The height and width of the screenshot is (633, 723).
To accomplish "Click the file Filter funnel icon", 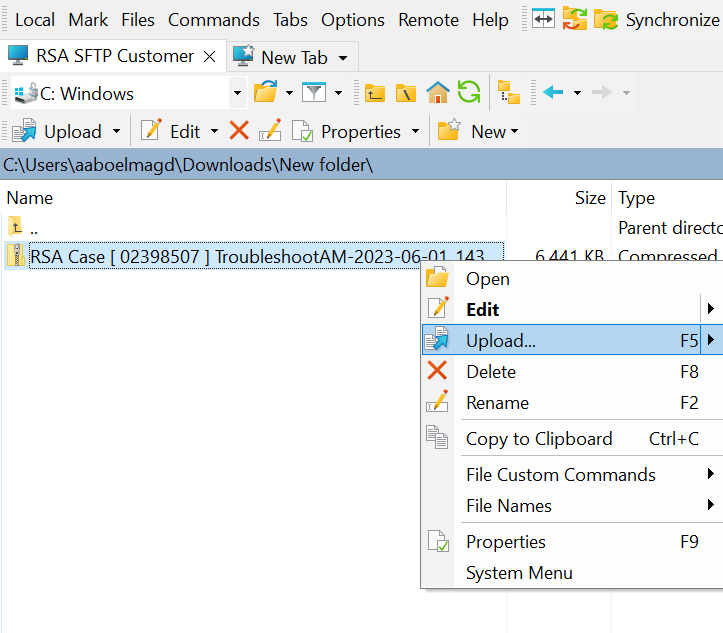I will click(x=315, y=93).
